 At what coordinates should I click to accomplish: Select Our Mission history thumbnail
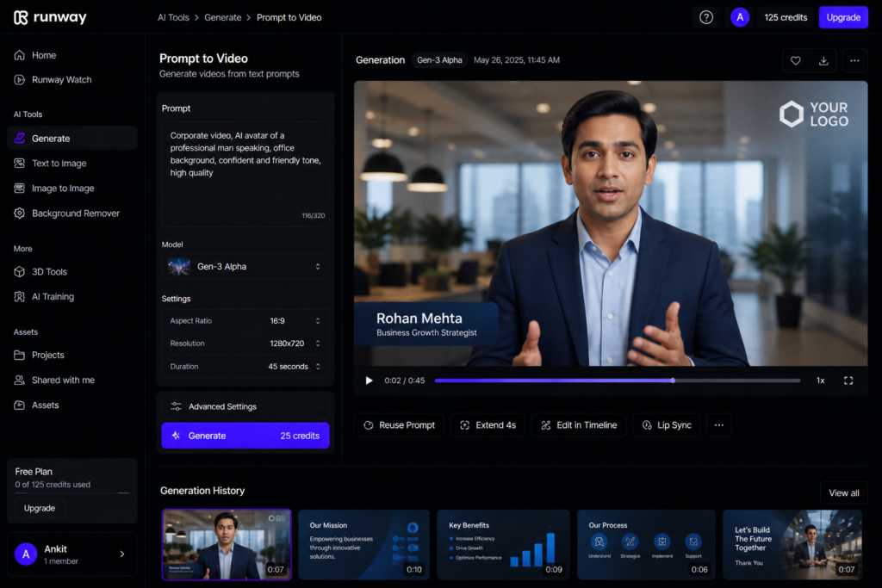click(364, 545)
